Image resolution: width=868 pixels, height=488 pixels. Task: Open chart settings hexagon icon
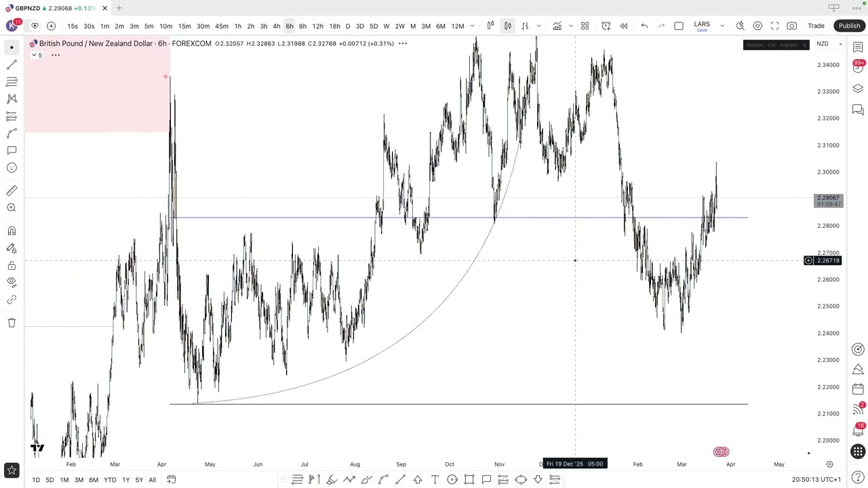[757, 26]
